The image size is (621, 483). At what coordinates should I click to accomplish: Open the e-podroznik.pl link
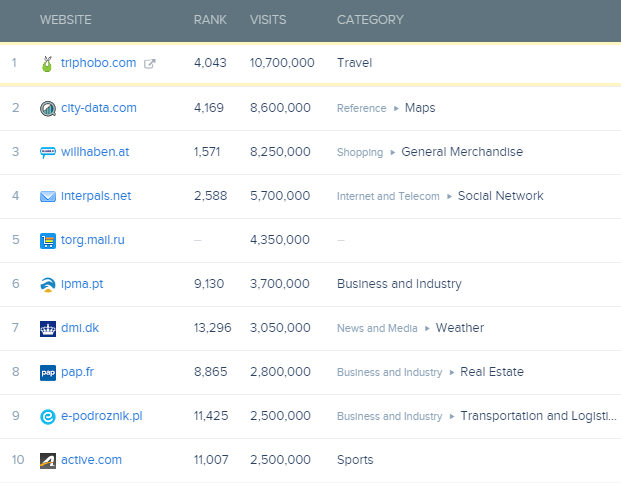click(x=101, y=416)
